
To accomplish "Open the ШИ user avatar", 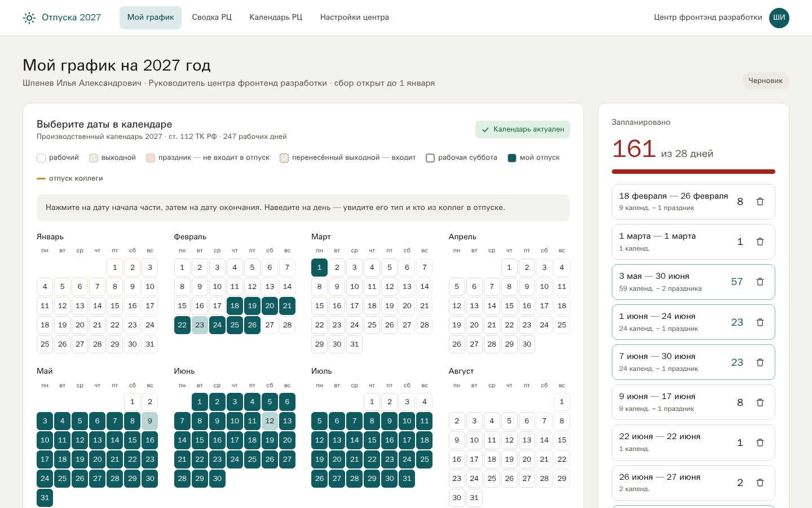I will tap(779, 17).
